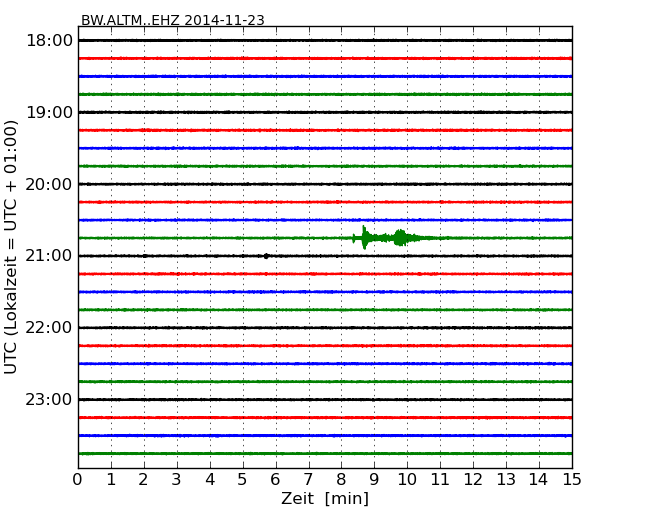Click the bottom-most green trace
Viewport: 650px width, 520px height.
coord(325,454)
